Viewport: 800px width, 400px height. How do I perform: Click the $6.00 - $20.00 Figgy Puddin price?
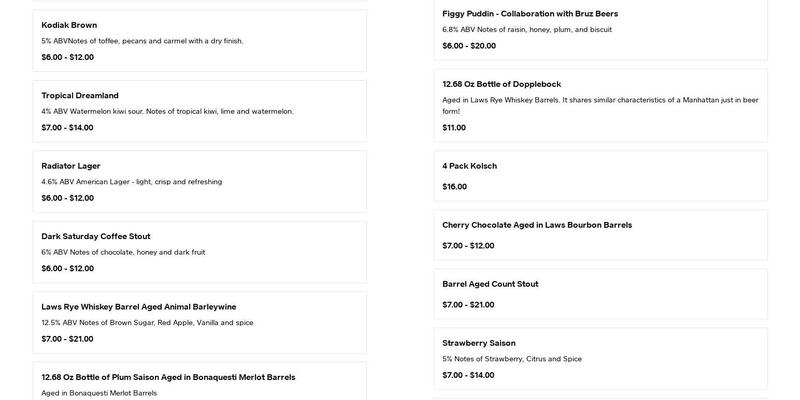tap(469, 46)
